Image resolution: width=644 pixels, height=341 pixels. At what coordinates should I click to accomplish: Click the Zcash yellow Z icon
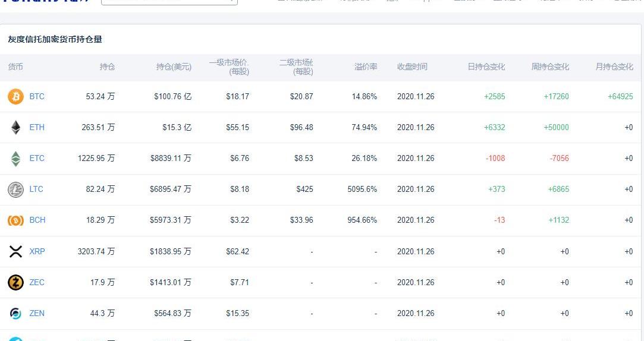15,282
